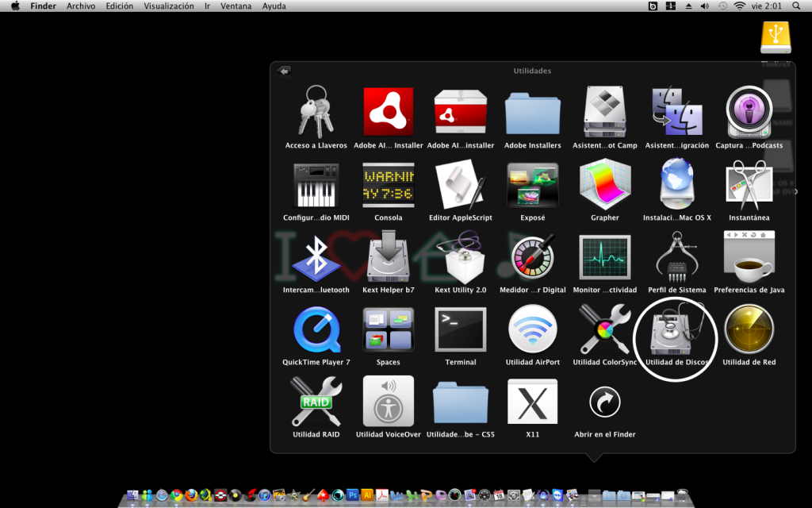Open the Ventana menu
This screenshot has height=508, width=812.
pyautogui.click(x=236, y=6)
